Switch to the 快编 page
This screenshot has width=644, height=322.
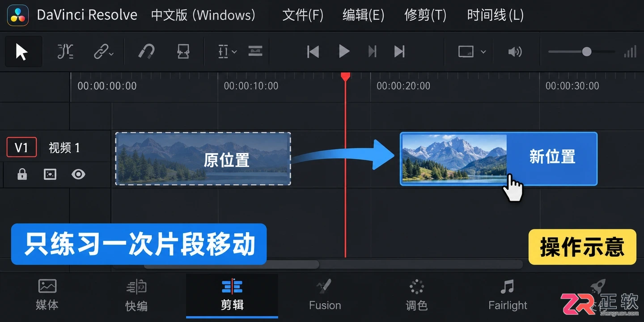coord(136,295)
